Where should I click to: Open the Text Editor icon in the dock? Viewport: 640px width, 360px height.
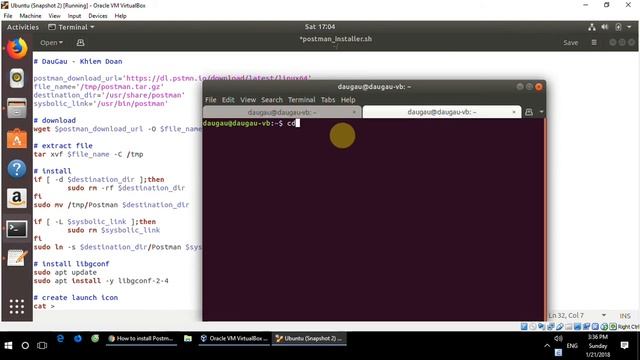pos(17,258)
